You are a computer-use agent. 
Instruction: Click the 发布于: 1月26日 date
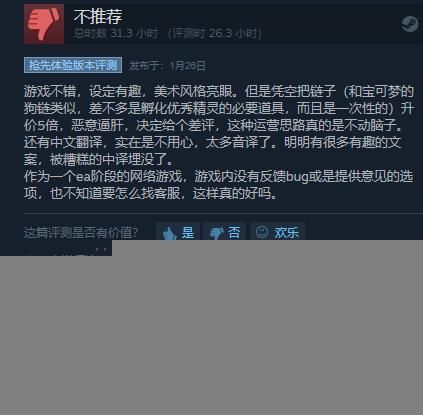(167, 66)
